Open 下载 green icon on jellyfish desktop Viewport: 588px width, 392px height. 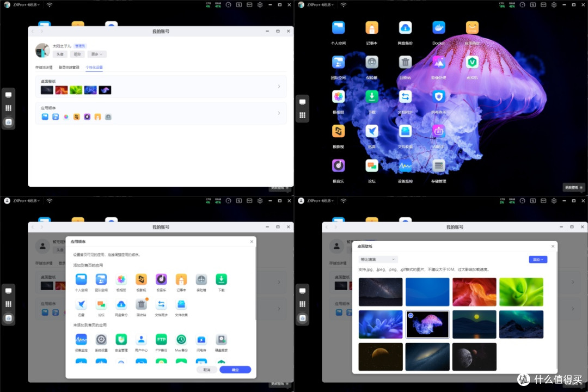tap(372, 97)
